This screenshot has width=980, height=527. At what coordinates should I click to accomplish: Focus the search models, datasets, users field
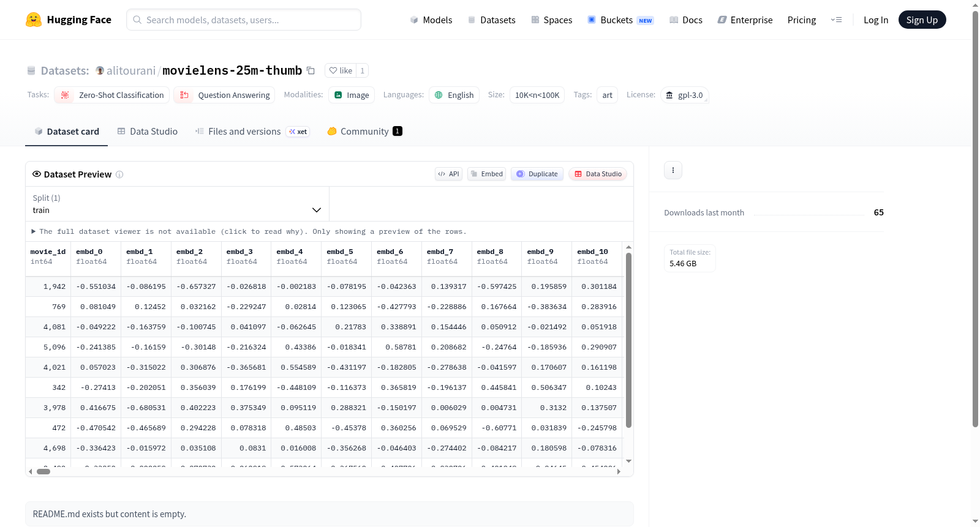(244, 20)
